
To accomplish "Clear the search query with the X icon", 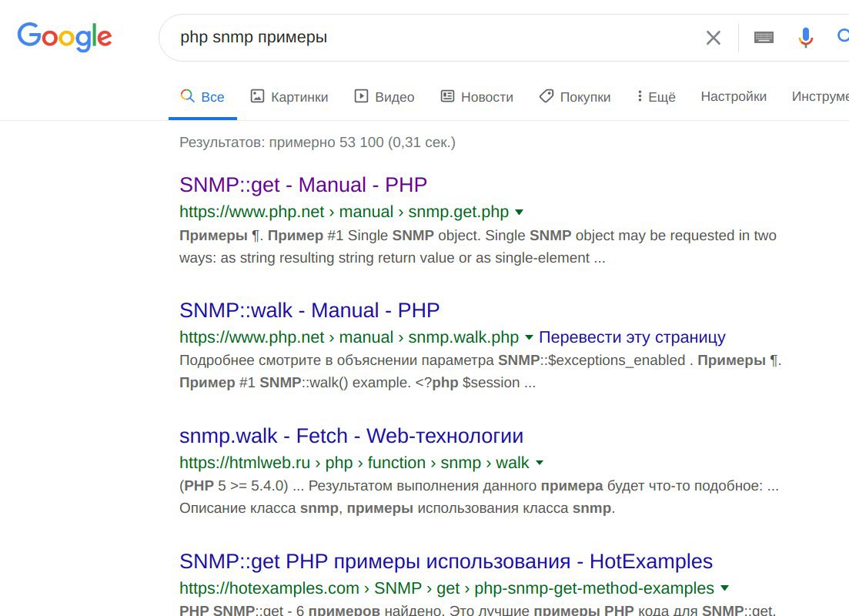I will (x=714, y=38).
